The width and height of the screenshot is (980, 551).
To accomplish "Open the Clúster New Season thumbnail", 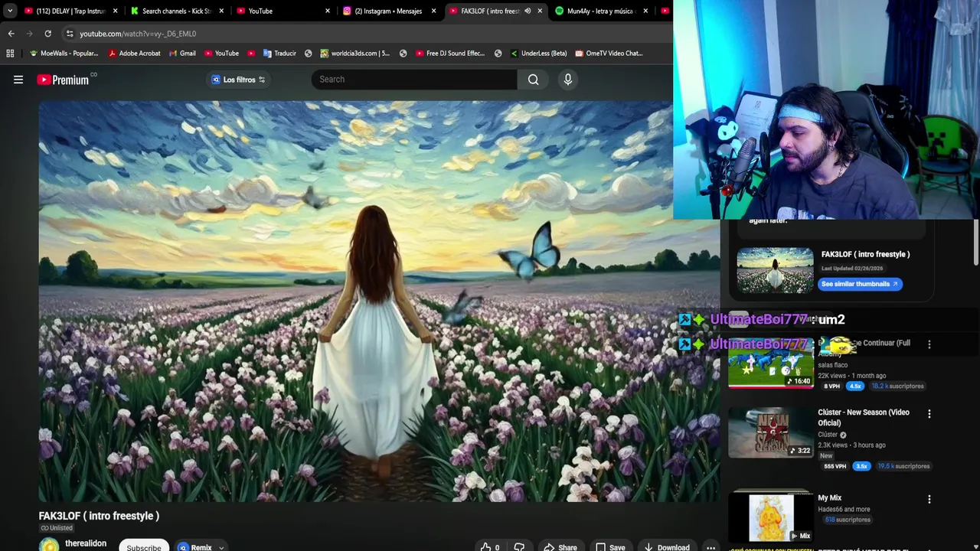I will pyautogui.click(x=771, y=432).
